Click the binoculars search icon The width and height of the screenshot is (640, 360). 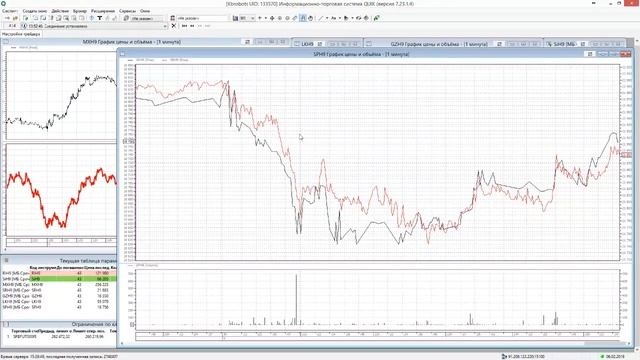(x=173, y=18)
